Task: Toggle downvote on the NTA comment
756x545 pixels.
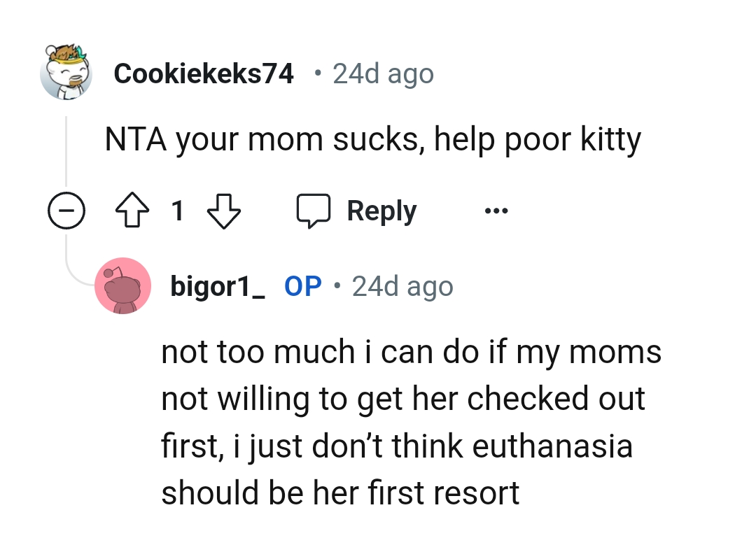Action: 225,211
